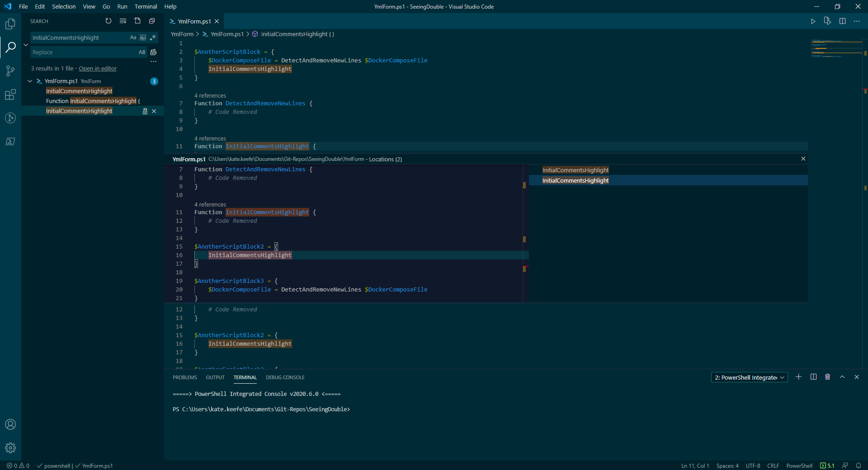Click the Open in editor link

(x=98, y=69)
